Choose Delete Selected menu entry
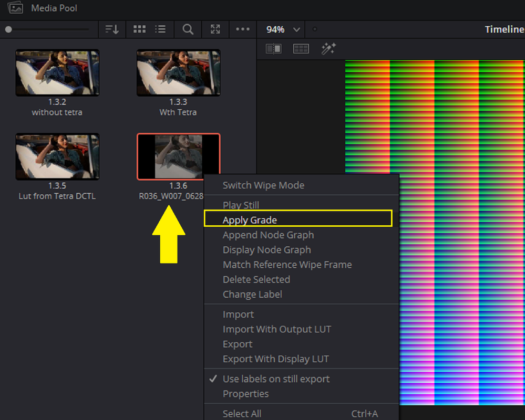This screenshot has width=525, height=420. 301,279
